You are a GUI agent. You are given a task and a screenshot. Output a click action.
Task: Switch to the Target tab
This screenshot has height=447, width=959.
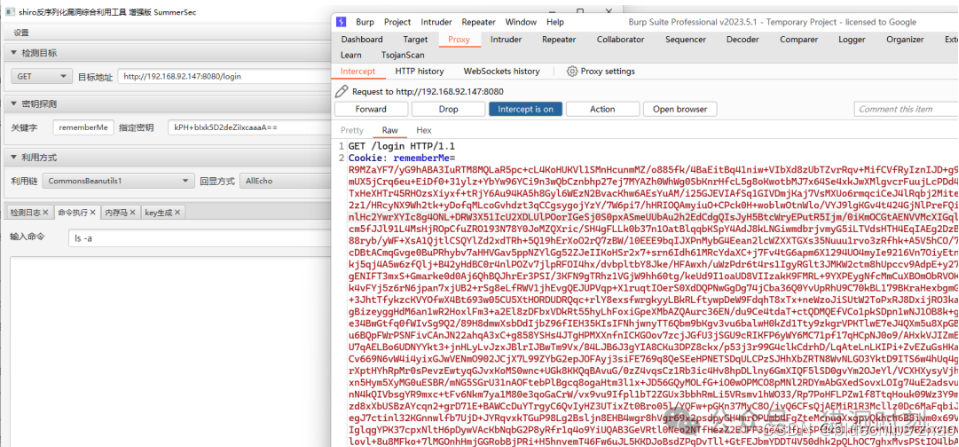pos(415,39)
